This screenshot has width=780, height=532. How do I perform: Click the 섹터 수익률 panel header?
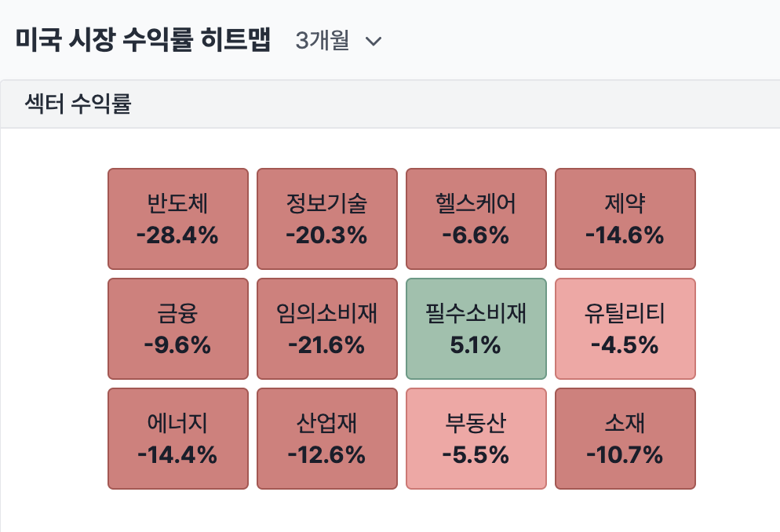pyautogui.click(x=78, y=104)
